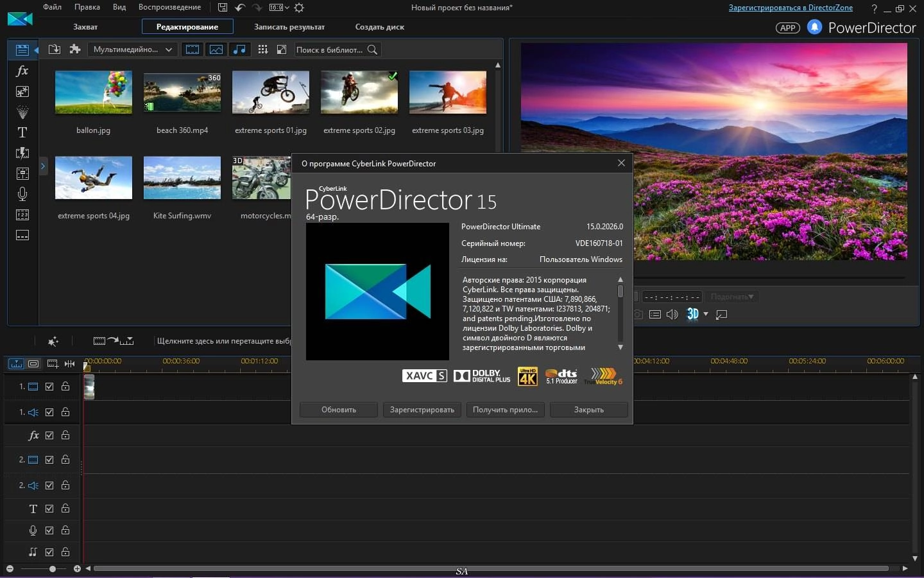Toggle the video filter in library

click(x=193, y=49)
